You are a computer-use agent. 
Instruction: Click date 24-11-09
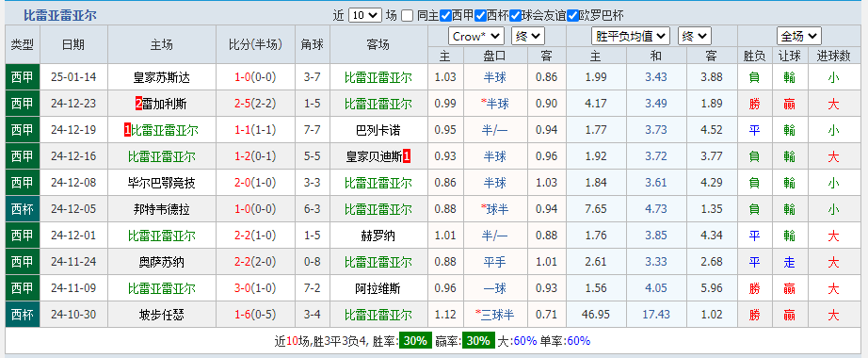[73, 288]
